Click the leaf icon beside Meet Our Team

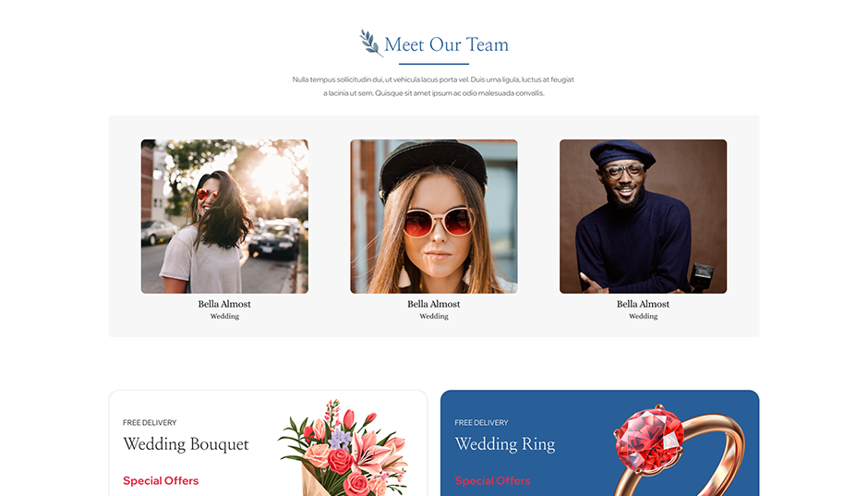click(x=370, y=42)
